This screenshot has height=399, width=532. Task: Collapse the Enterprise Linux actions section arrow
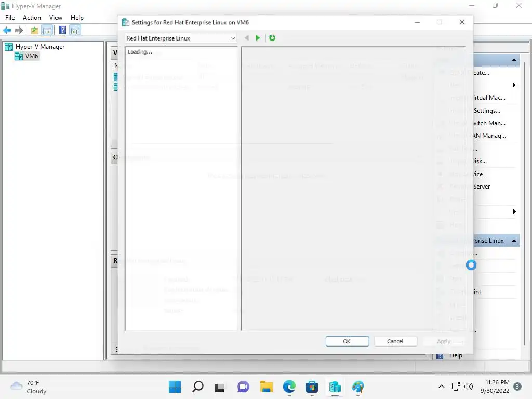click(514, 241)
